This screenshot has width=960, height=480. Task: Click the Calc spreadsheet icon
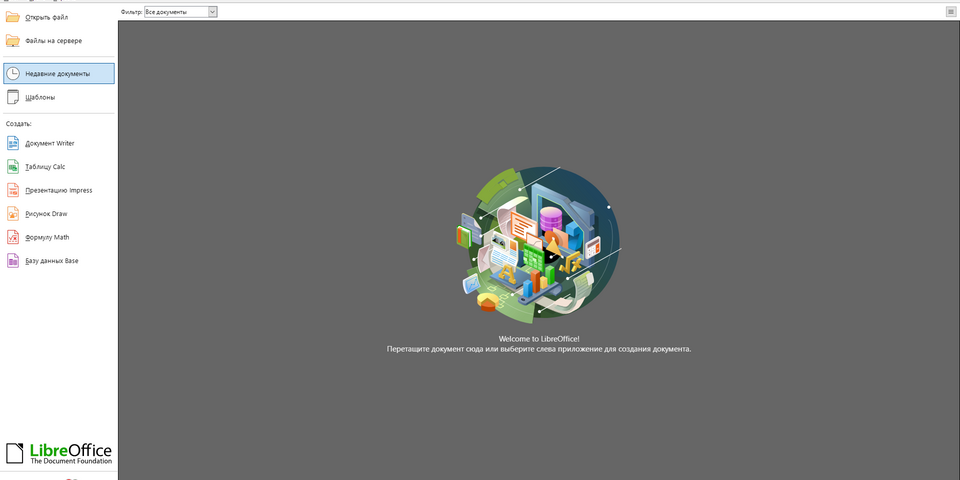tap(13, 167)
